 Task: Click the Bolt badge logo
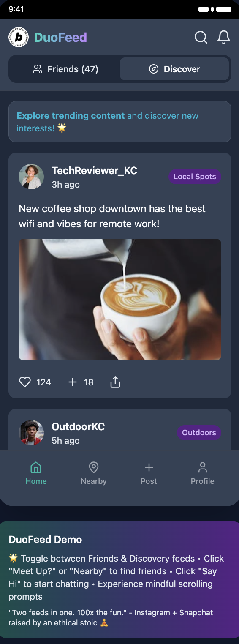click(19, 37)
